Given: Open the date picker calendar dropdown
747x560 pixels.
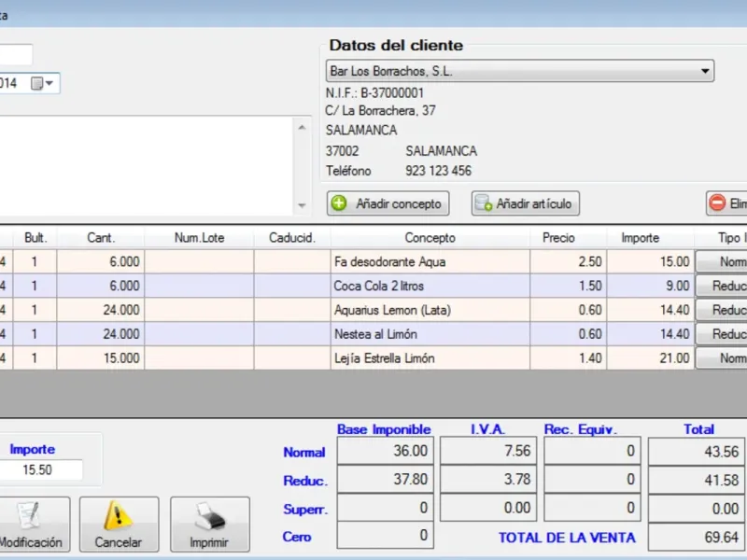Looking at the screenshot, I should pyautogui.click(x=43, y=83).
